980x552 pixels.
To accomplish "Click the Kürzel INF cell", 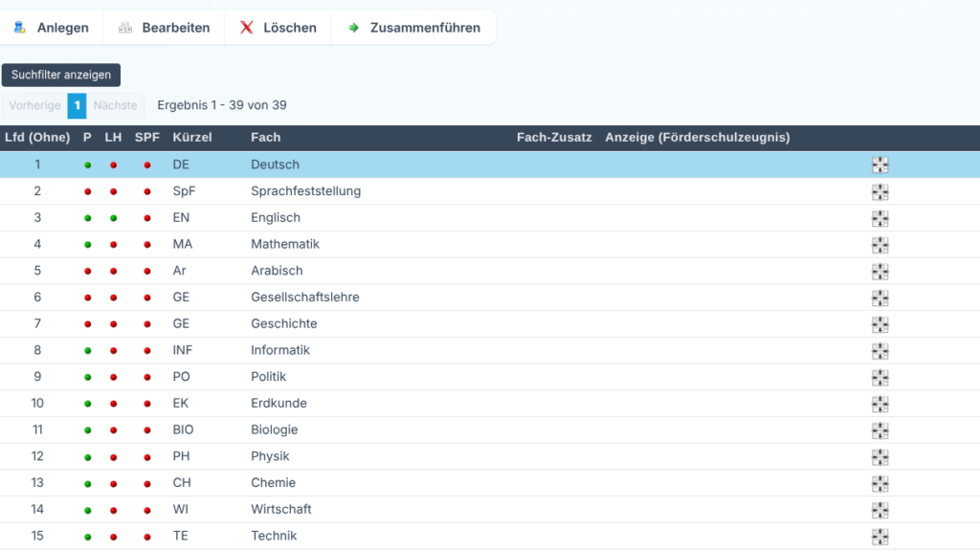I will click(x=183, y=350).
